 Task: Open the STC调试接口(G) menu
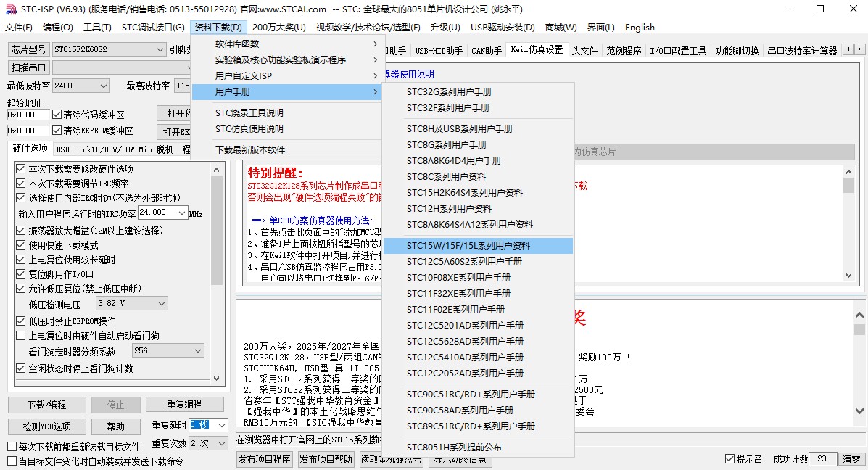[x=153, y=27]
